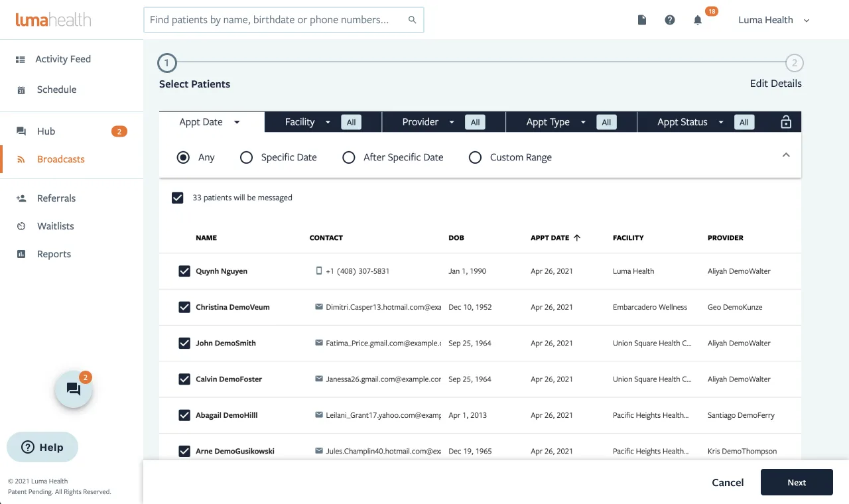The height and width of the screenshot is (504, 849).
Task: Uncheck the Quynh Nguyen row checkbox
Action: tap(184, 271)
